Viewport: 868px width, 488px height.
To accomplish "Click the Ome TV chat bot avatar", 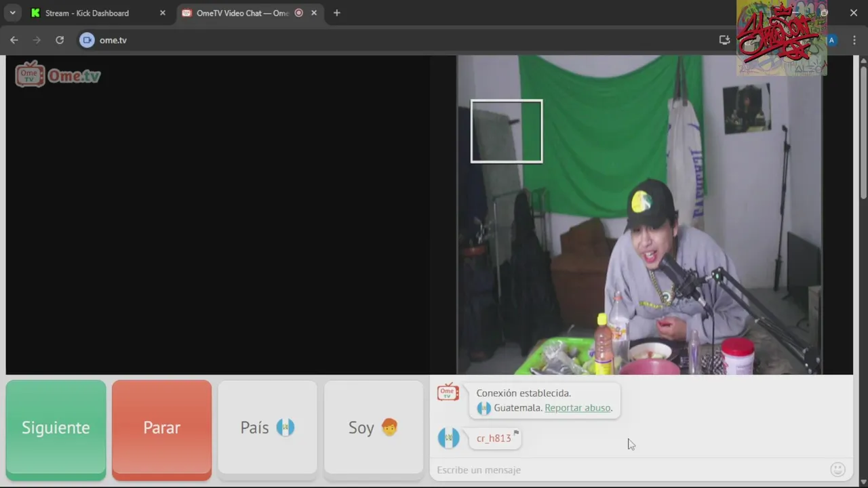I will [448, 392].
